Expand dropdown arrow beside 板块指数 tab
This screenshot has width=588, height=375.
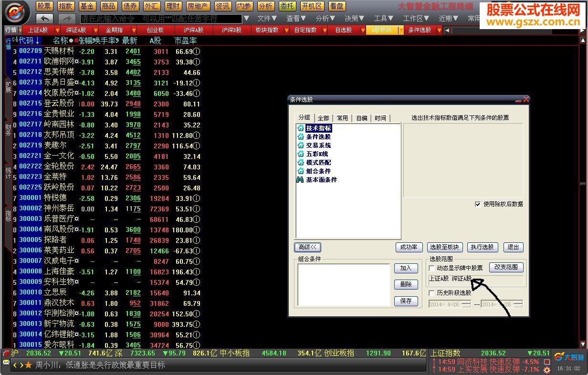click(287, 30)
